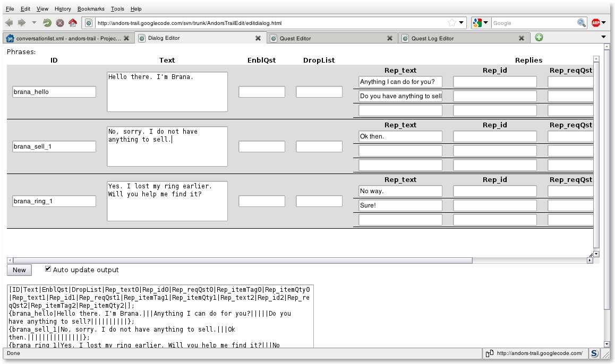The height and width of the screenshot is (364, 615).
Task: Click the browser Back arrow button
Action: (9, 23)
